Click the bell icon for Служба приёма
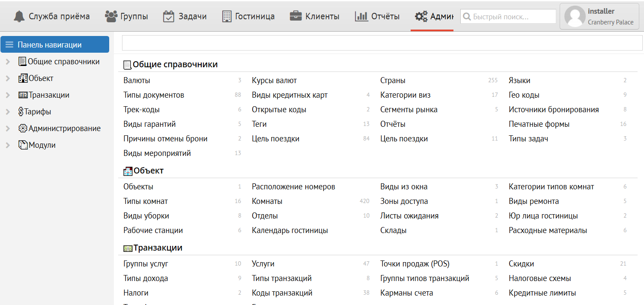 [19, 16]
